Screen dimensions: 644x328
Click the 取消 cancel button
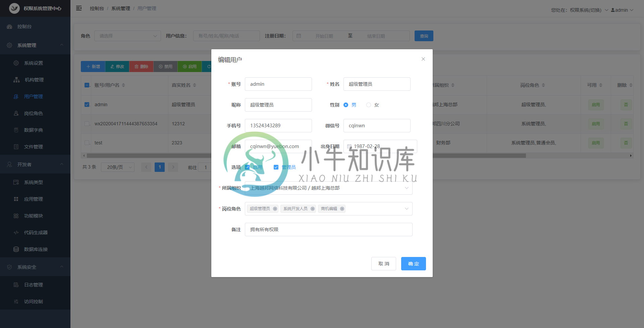click(x=384, y=264)
